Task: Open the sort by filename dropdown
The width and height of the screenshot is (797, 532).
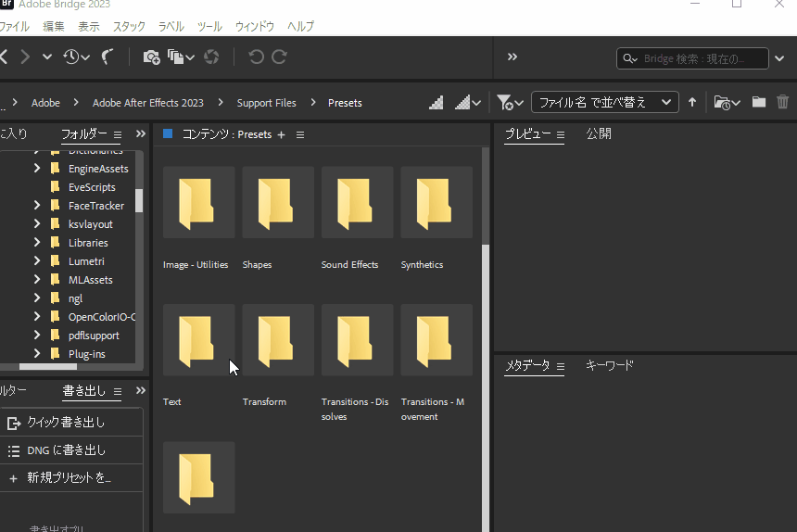Action: point(605,103)
